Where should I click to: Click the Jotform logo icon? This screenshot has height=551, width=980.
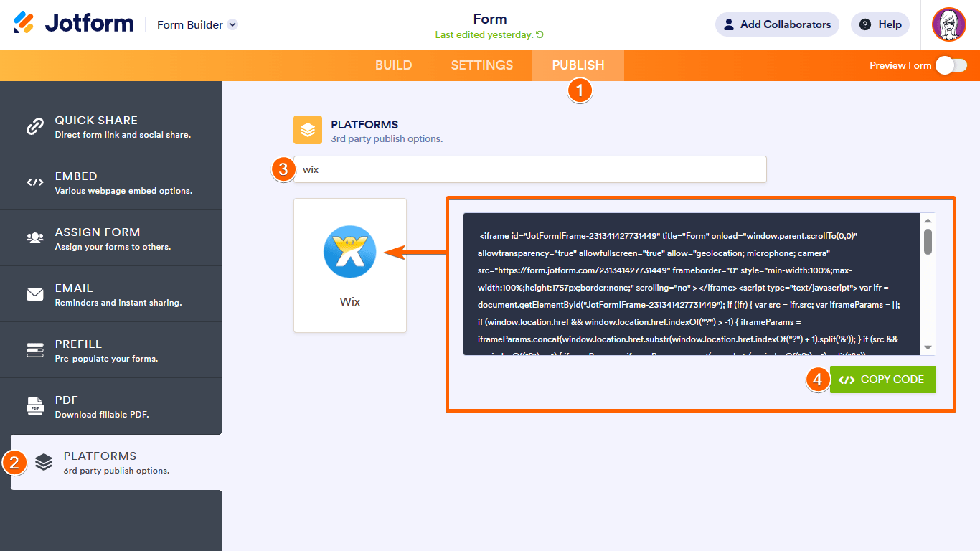pos(24,23)
